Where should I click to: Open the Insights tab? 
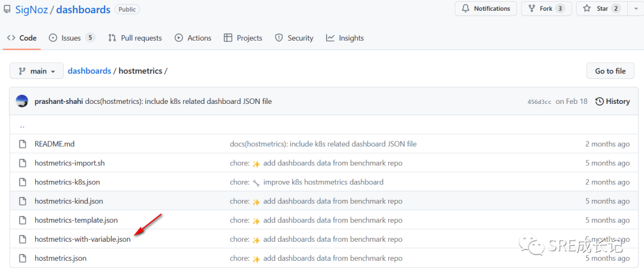(x=345, y=38)
